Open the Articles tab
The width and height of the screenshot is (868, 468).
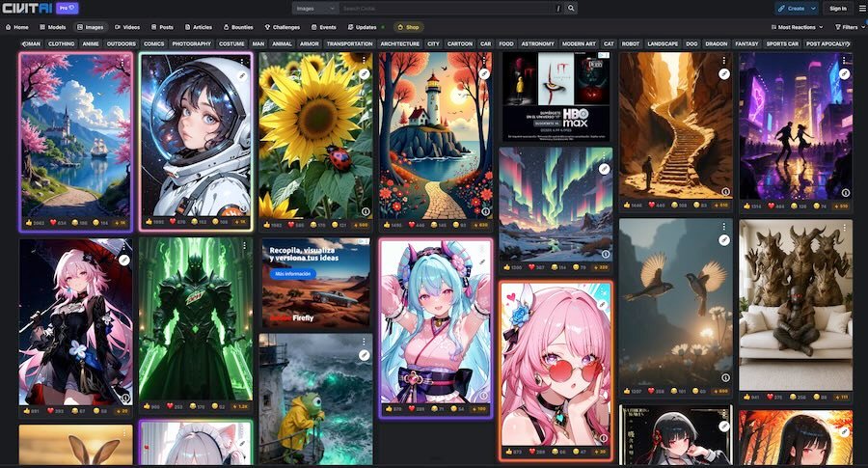(199, 27)
